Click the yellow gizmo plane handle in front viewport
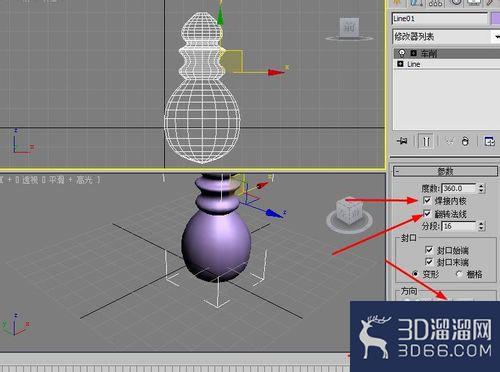The width and height of the screenshot is (500, 372). (x=232, y=60)
